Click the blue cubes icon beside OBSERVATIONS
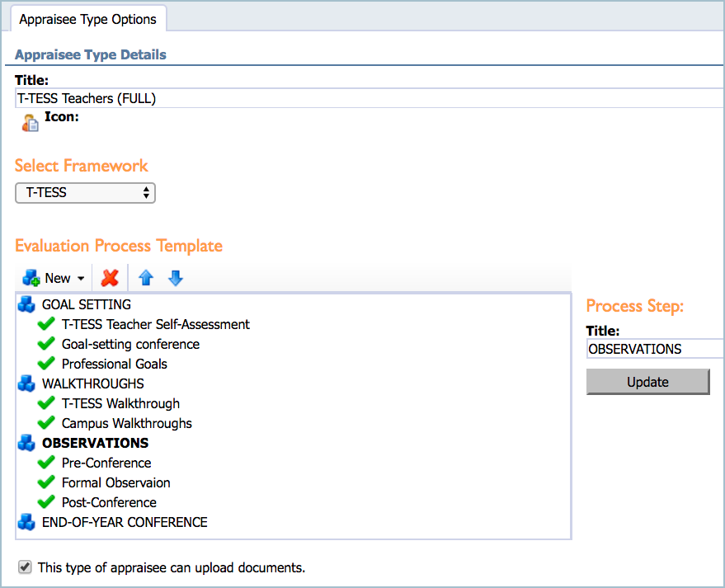Screen dimensions: 725x588 [x=26, y=443]
